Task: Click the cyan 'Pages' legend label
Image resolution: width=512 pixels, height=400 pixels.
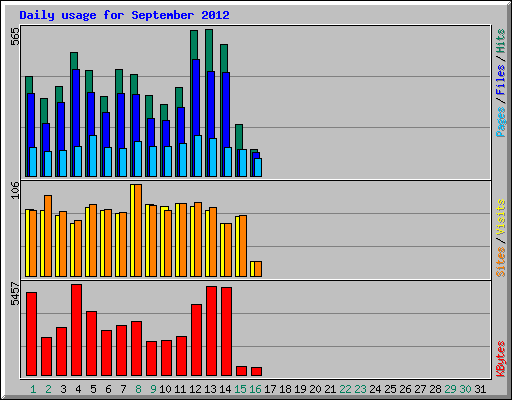Action: pyautogui.click(x=501, y=122)
